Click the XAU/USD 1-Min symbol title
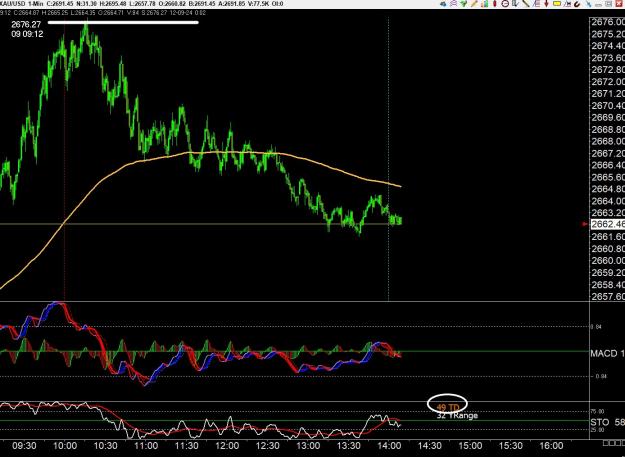The width and height of the screenshot is (625, 457). tap(22, 4)
